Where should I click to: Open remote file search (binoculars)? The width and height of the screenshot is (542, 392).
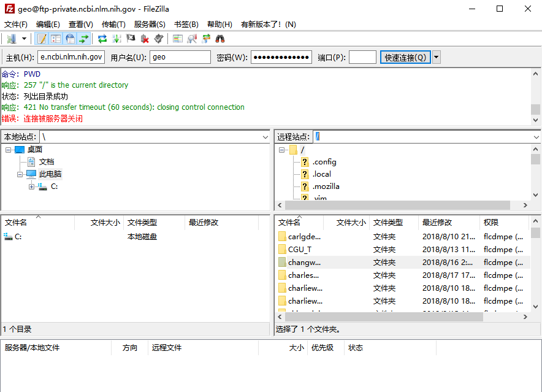(x=219, y=38)
